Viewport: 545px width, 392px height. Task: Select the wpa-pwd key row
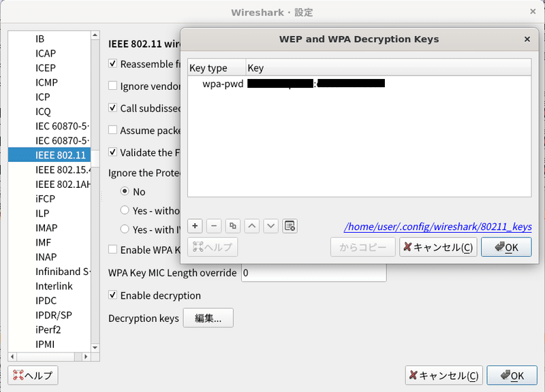[360, 84]
